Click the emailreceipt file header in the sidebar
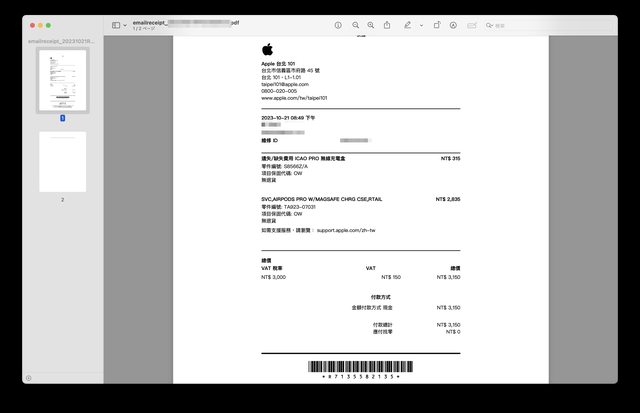The width and height of the screenshot is (640, 413). (x=60, y=41)
